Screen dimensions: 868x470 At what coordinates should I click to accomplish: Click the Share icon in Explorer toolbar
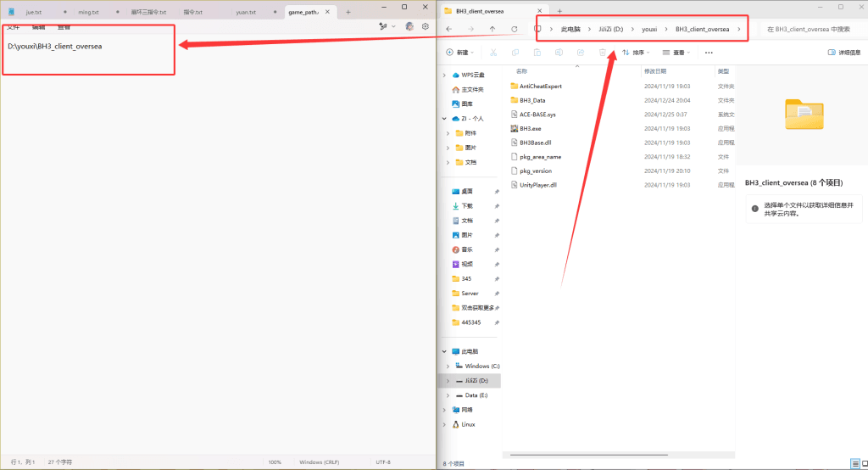coord(581,53)
